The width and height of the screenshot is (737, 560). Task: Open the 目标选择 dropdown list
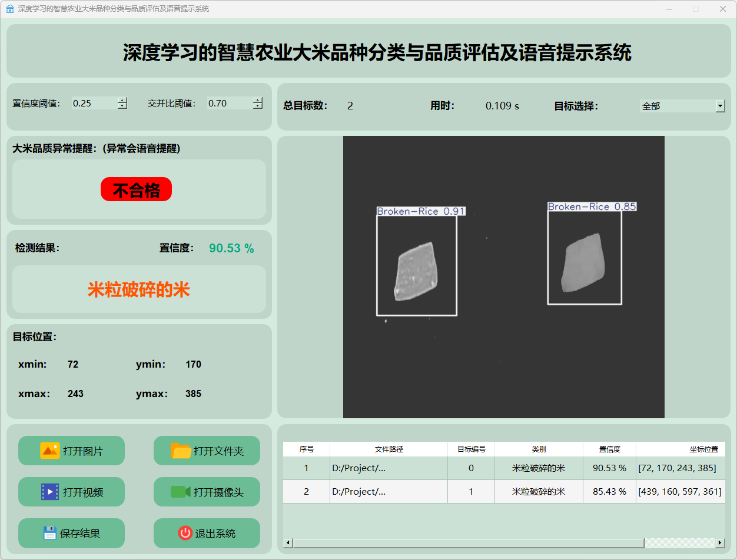point(720,106)
